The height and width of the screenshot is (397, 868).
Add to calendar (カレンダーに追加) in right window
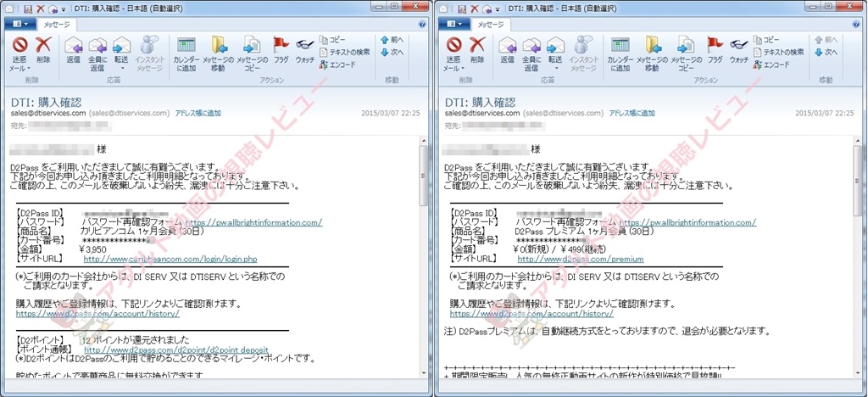pos(620,53)
